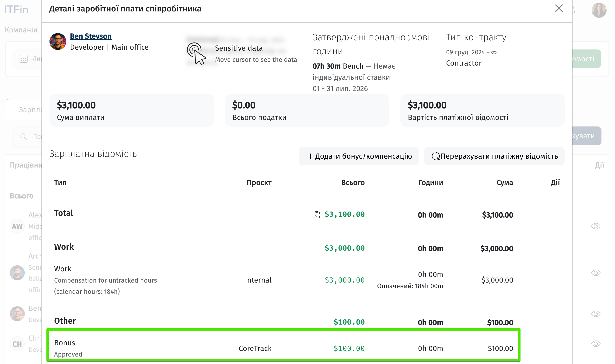Open the user avatar menu in the top bar
The height and width of the screenshot is (364, 615).
(x=599, y=10)
